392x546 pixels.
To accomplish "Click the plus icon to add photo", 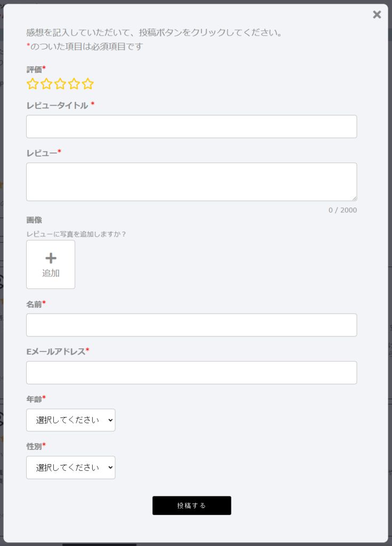I will point(51,258).
